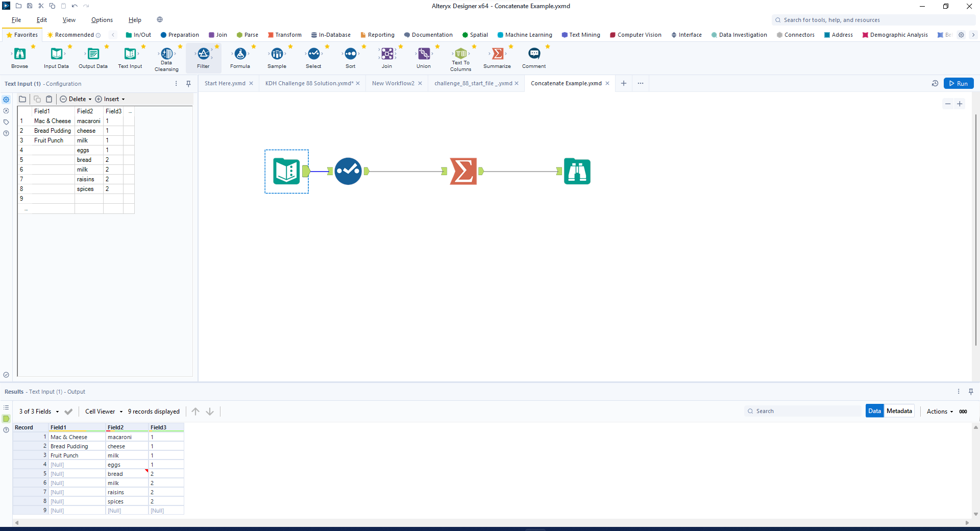Toggle favorite star on Browse tool
Image resolution: width=980 pixels, height=531 pixels.
[x=33, y=46]
